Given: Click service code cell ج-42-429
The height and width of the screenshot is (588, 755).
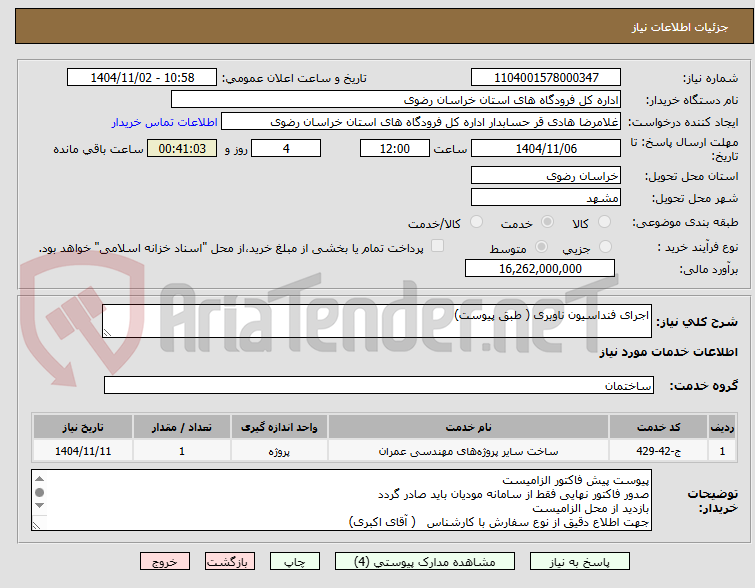Looking at the screenshot, I should pos(658,451).
